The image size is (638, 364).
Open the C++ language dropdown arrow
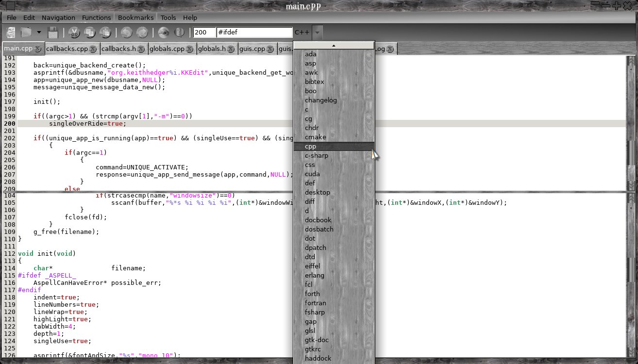coord(317,33)
